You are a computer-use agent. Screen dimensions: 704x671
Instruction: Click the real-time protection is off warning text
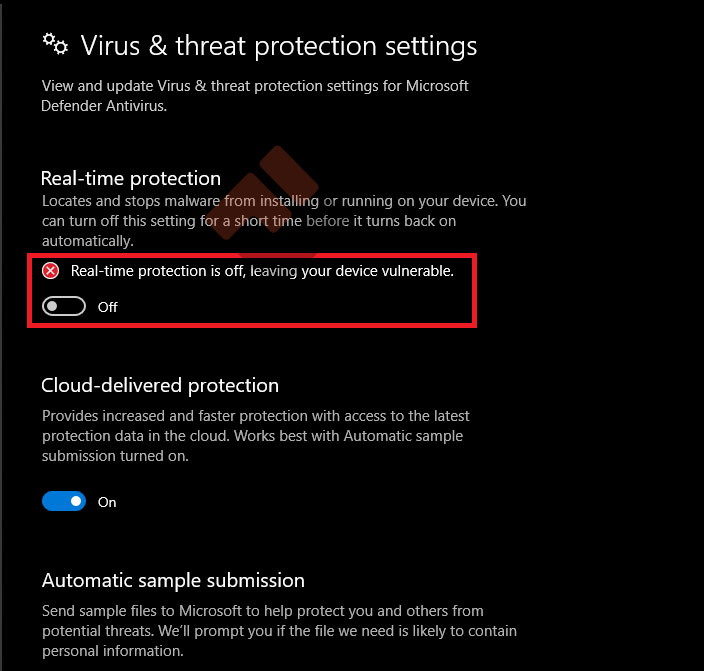[x=262, y=271]
